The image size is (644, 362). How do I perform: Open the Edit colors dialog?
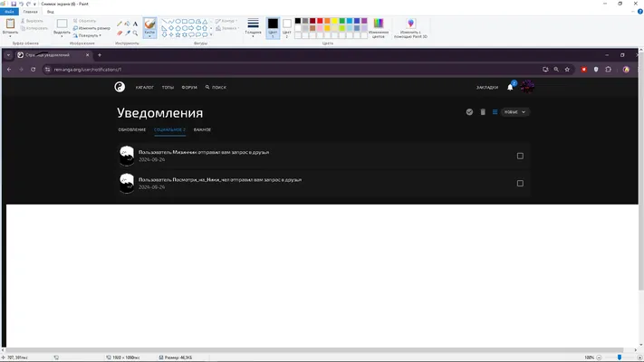pos(379,28)
